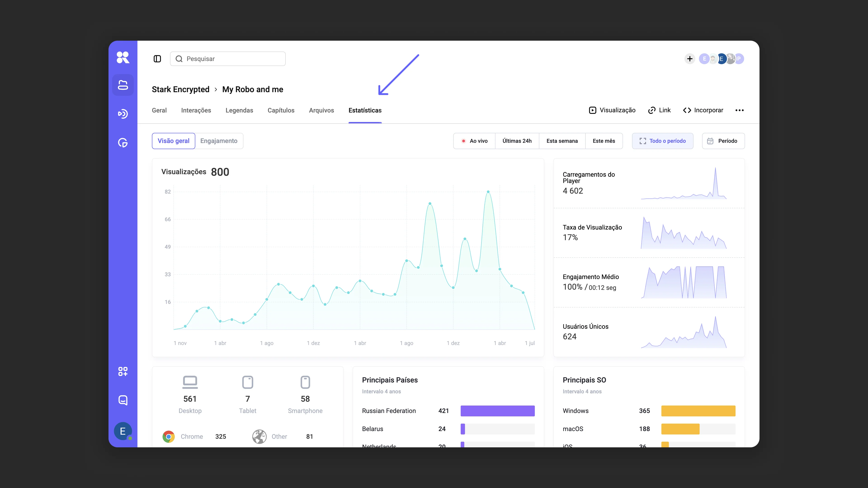Click the Link button

pyautogui.click(x=659, y=110)
